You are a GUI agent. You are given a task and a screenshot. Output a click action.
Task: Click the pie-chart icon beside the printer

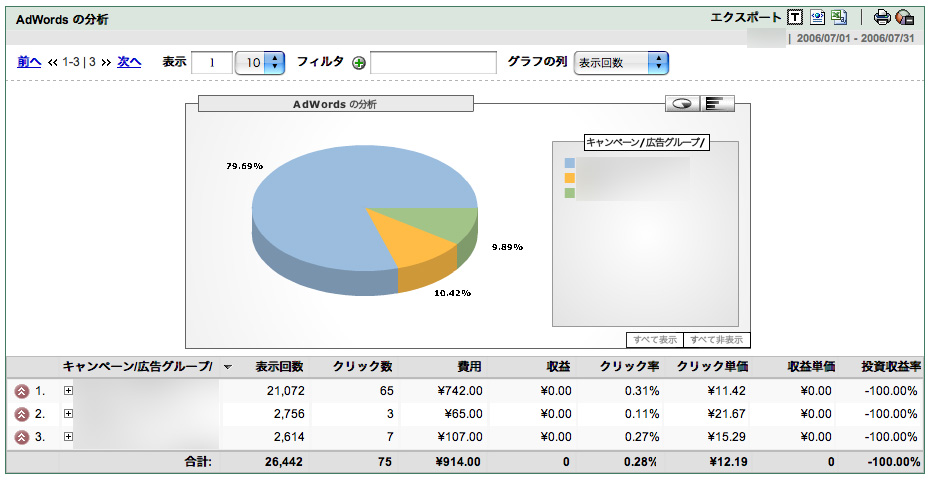coord(905,17)
